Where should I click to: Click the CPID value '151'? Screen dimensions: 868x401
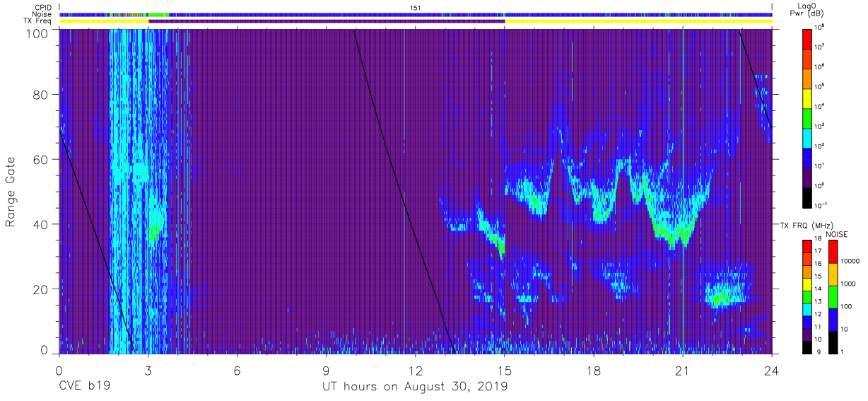(416, 8)
